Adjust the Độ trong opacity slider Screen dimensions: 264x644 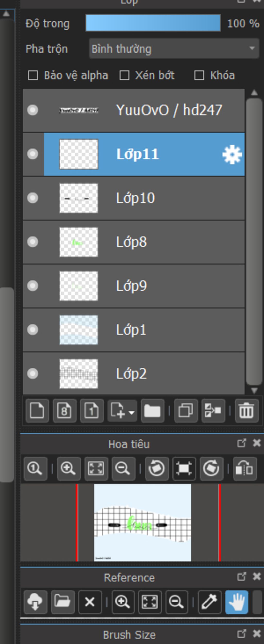point(153,23)
